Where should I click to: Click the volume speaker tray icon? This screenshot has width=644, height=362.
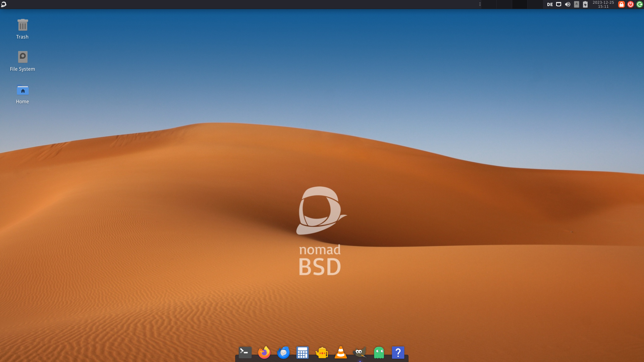coord(568,4)
